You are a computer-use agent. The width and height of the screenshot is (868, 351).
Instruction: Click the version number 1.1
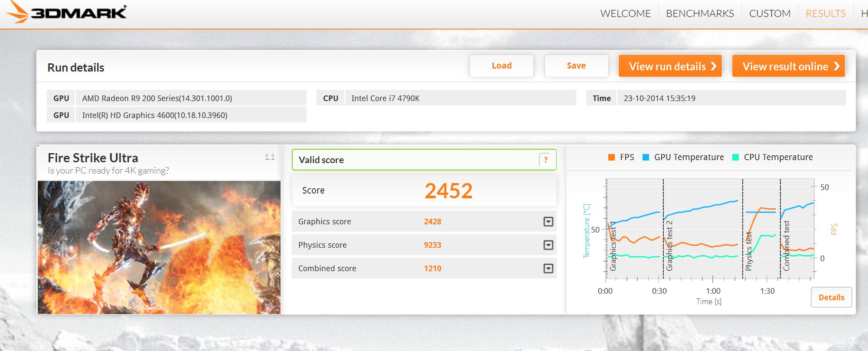pos(270,157)
